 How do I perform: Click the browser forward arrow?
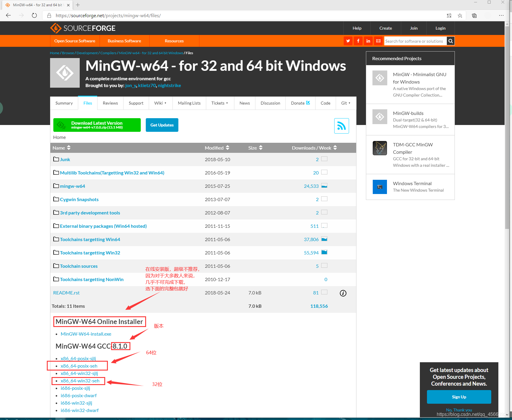tap(21, 15)
